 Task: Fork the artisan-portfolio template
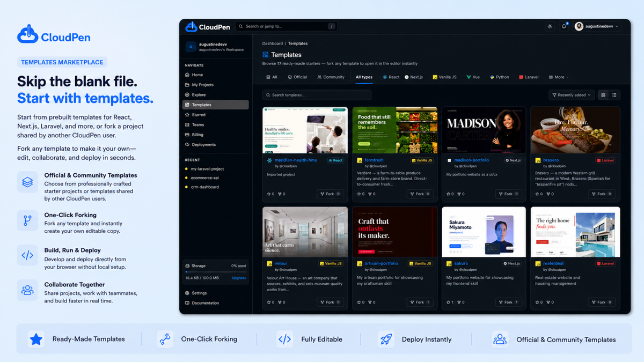[x=420, y=302]
